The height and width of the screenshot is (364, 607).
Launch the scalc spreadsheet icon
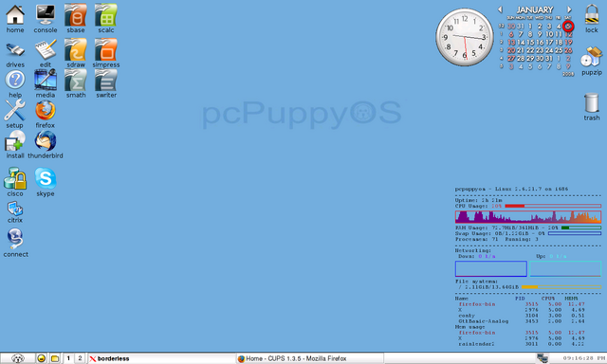coord(105,15)
